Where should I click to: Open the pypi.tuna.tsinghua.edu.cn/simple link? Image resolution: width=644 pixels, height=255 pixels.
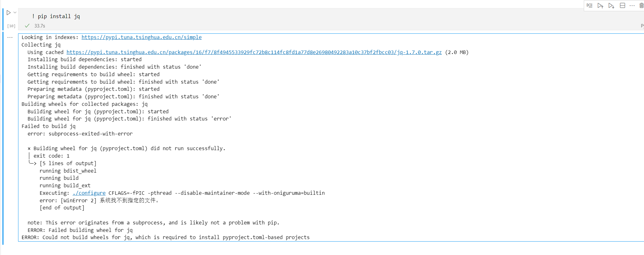pyautogui.click(x=141, y=37)
